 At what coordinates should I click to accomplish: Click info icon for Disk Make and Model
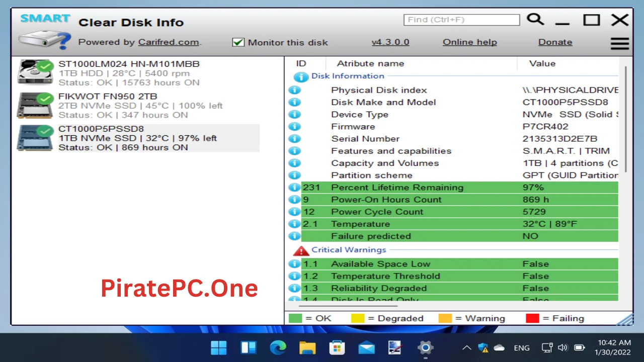294,102
